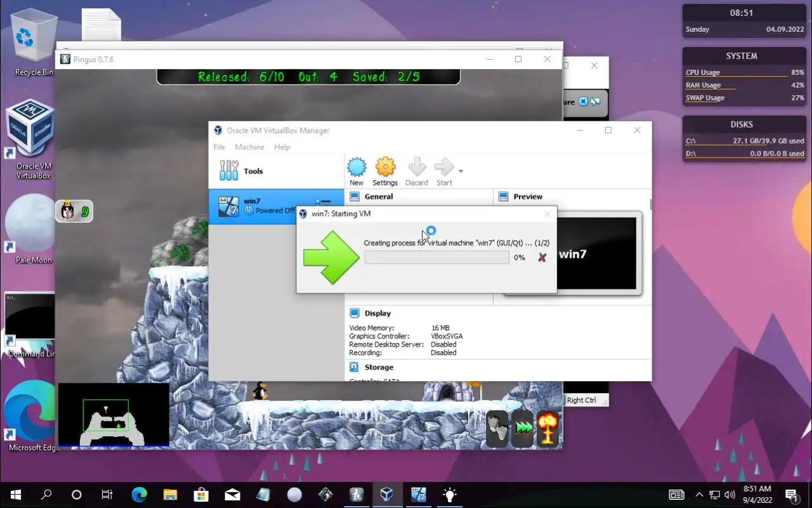Open the win7 machine list menu icon
This screenshot has width=812, height=508.
point(323,201)
